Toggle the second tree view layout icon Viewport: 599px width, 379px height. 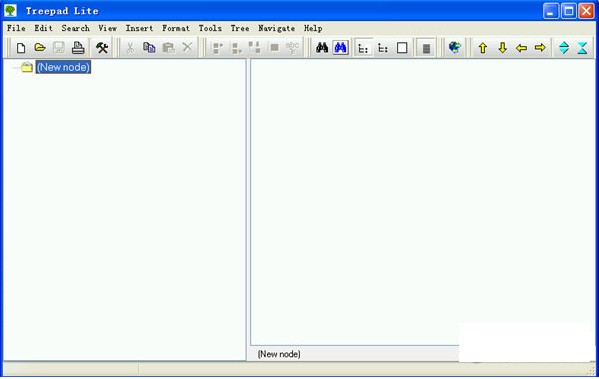[x=383, y=48]
